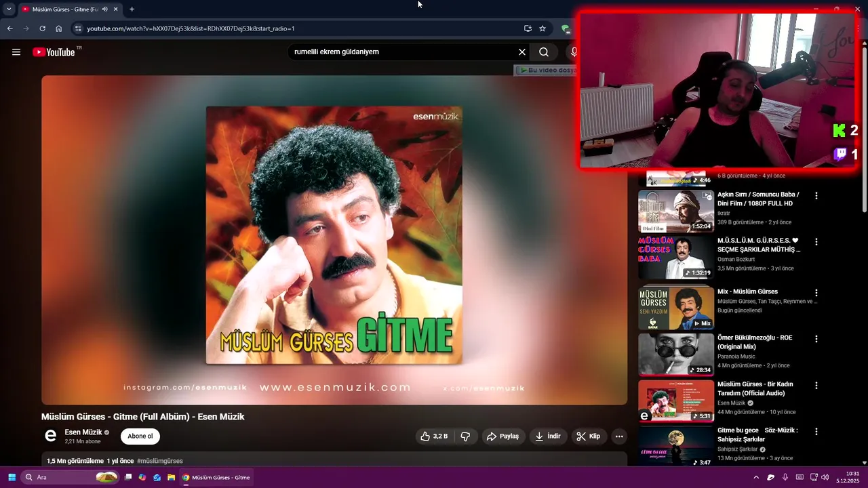The width and height of the screenshot is (868, 488).
Task: Open the touch keyboard tray icon
Action: tap(800, 477)
